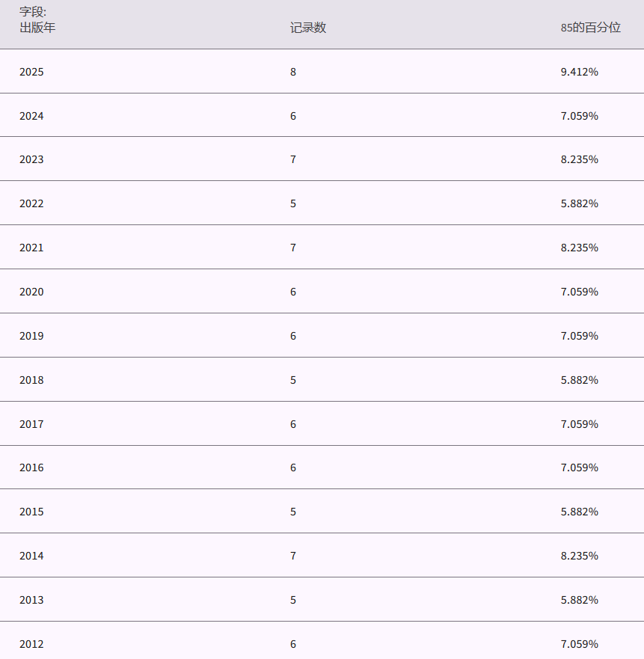Click the 85的百分位 column header
The height and width of the screenshot is (659, 644).
click(x=590, y=28)
